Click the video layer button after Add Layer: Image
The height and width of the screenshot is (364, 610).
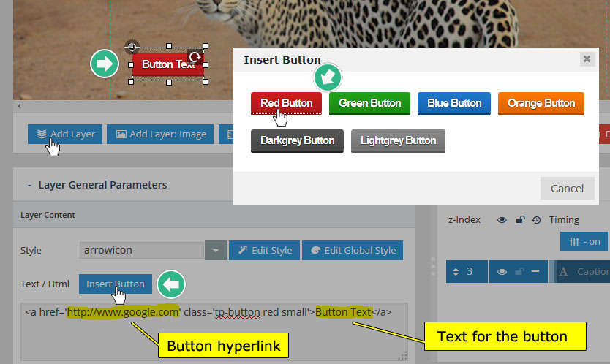click(x=229, y=134)
